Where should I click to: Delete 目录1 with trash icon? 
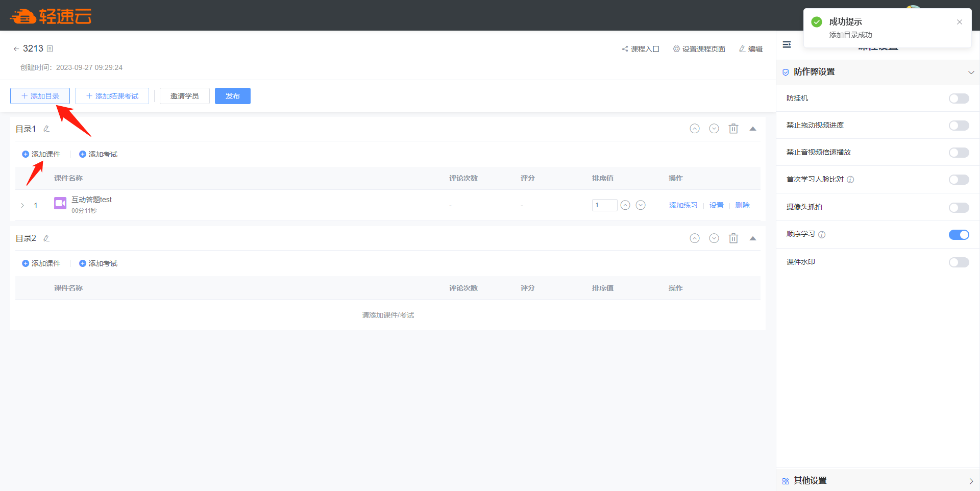tap(733, 129)
